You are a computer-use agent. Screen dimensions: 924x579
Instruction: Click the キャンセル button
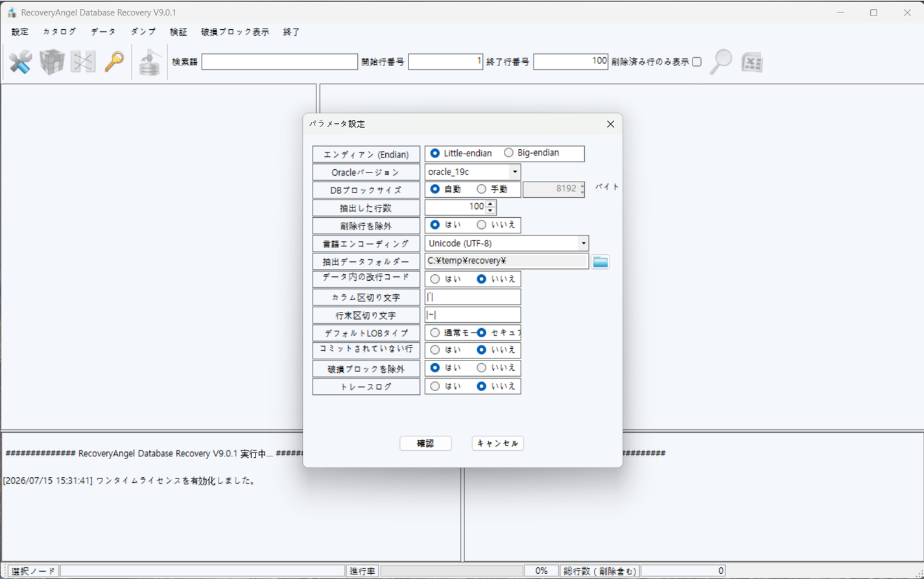(498, 443)
